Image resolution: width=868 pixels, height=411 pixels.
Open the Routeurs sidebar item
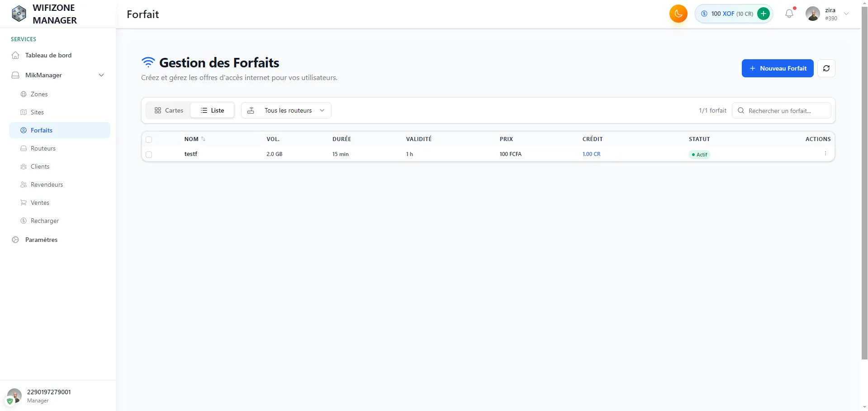pyautogui.click(x=43, y=148)
